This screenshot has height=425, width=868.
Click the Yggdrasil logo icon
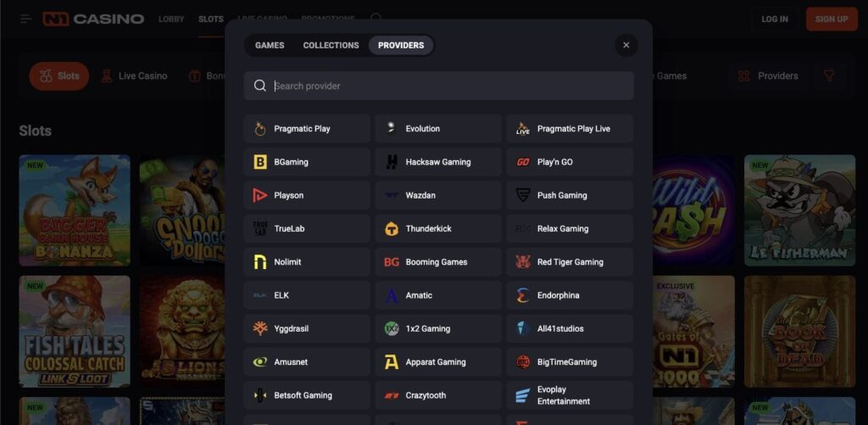(x=260, y=329)
